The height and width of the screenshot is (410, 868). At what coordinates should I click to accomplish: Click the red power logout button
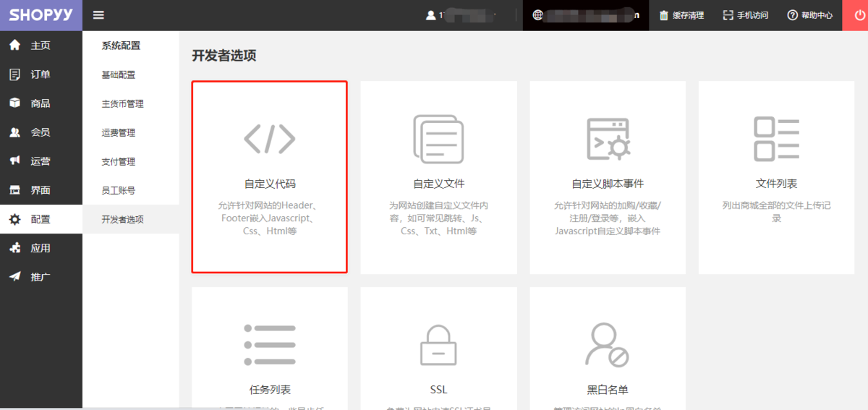coord(856,15)
